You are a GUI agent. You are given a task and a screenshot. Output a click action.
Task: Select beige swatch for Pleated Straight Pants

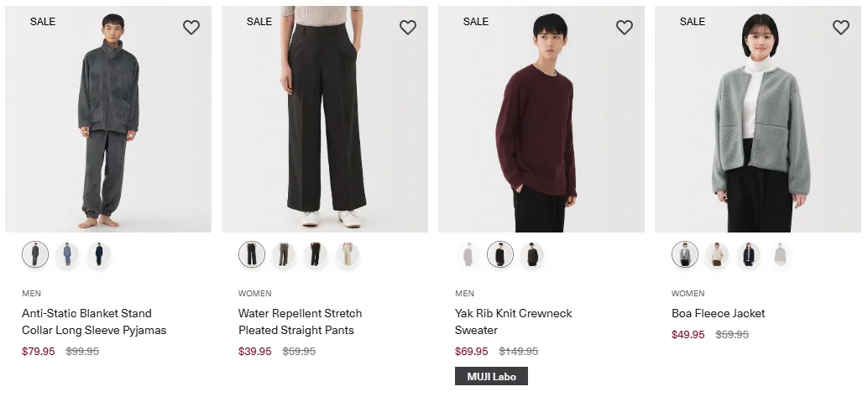[348, 254]
